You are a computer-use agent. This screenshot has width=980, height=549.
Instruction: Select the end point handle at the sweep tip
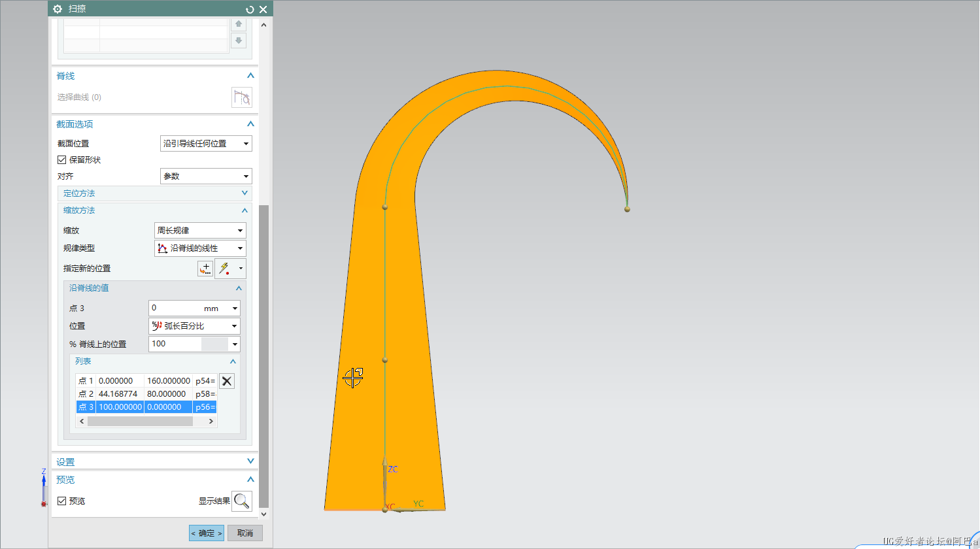coord(627,209)
